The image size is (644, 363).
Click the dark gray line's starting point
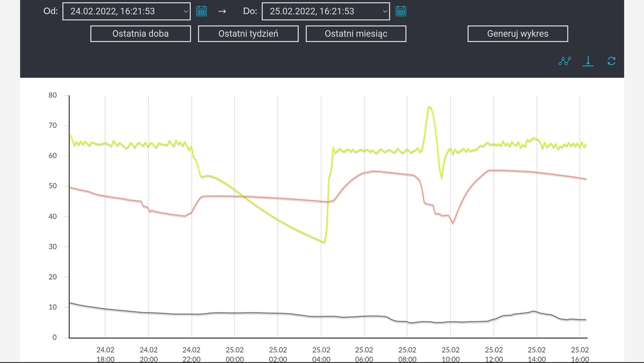[x=70, y=303]
